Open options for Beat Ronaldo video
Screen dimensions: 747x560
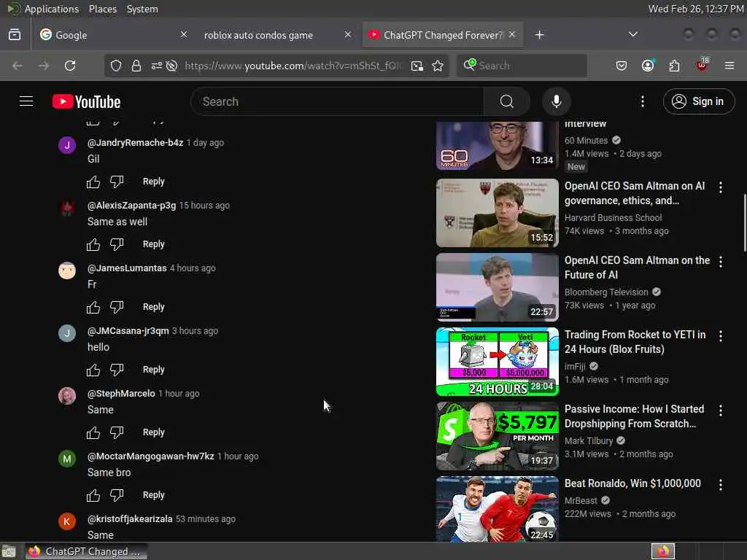[720, 485]
